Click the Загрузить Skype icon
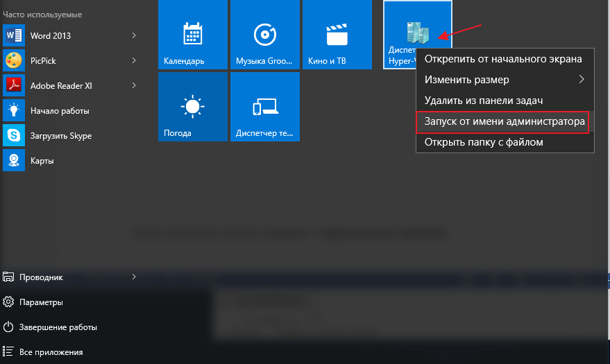 [14, 135]
